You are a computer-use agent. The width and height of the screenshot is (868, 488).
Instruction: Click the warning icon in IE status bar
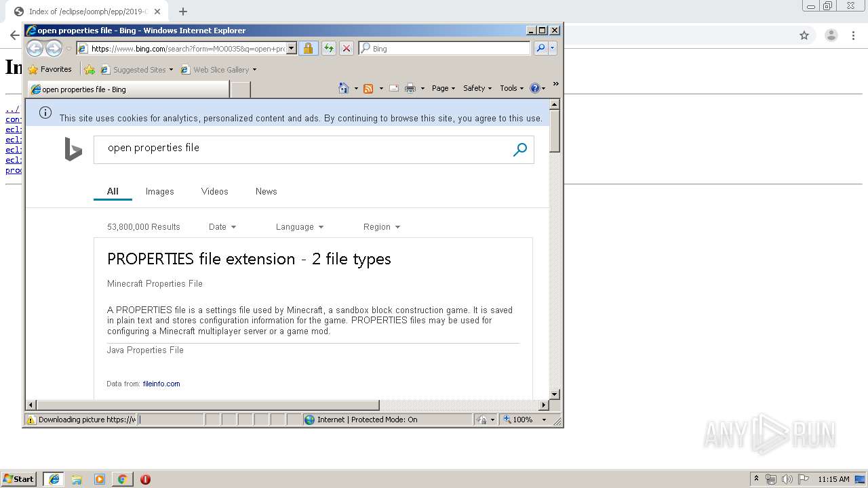coord(31,420)
